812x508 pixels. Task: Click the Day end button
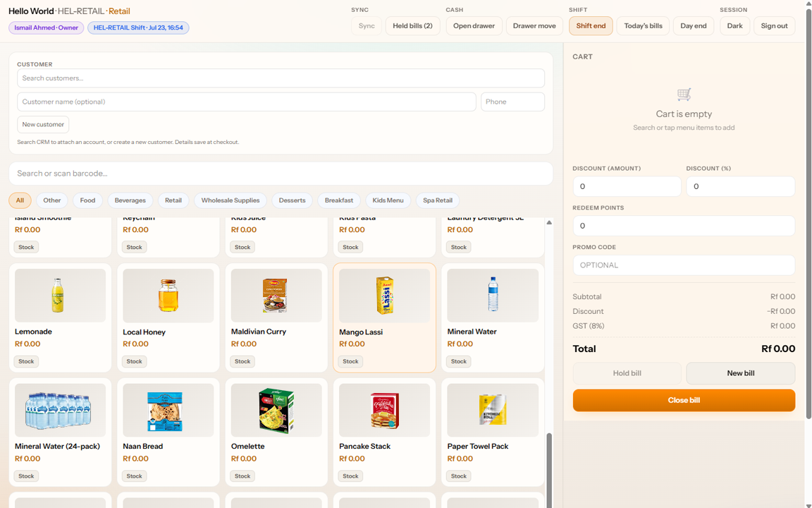694,26
